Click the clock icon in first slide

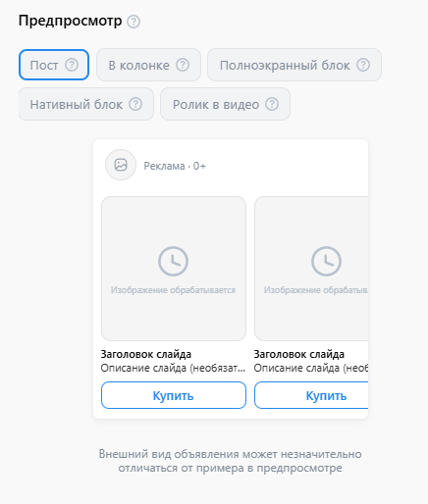[x=173, y=261]
